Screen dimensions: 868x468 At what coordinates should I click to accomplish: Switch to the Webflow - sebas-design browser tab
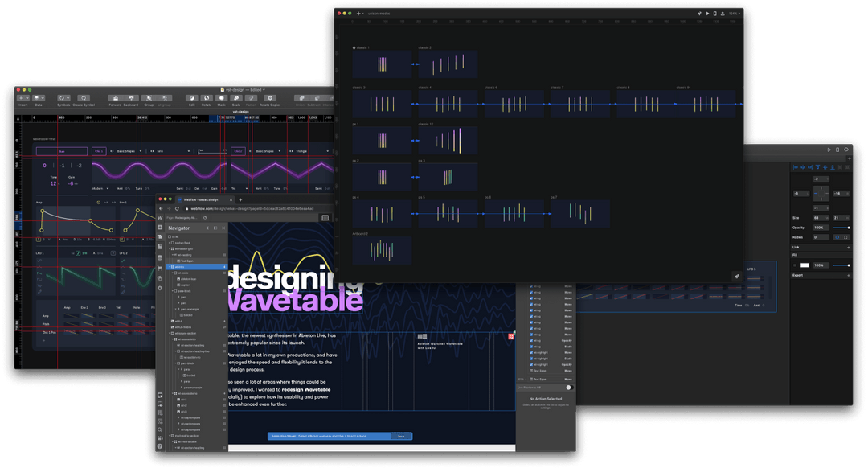[201, 199]
